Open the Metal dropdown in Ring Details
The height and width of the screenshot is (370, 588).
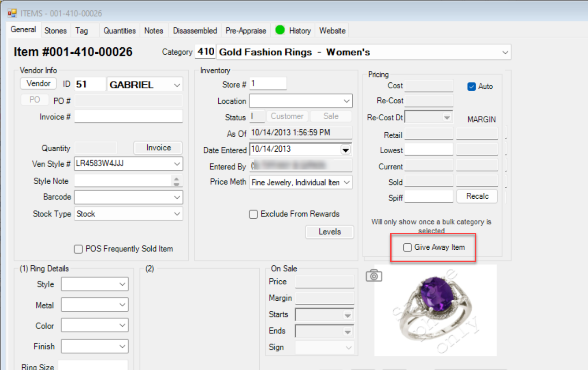click(122, 305)
